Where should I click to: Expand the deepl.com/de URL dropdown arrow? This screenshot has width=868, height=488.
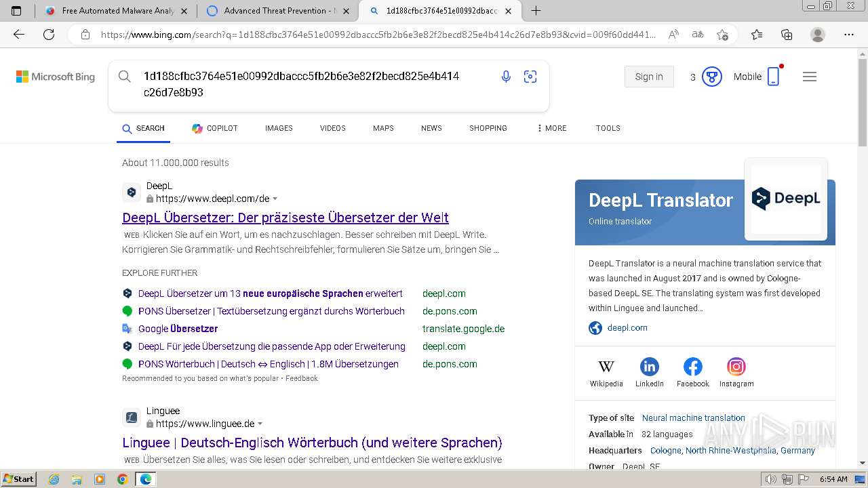point(275,199)
